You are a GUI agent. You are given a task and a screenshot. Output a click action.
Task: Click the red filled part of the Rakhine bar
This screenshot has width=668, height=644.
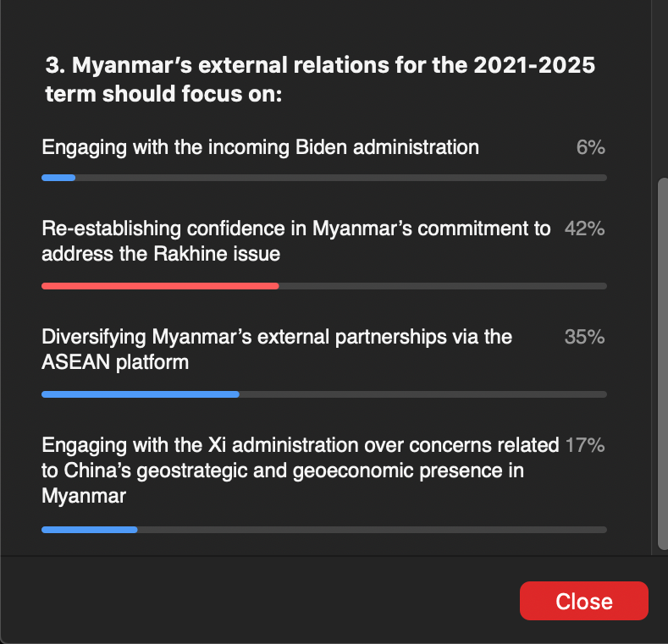click(x=160, y=286)
